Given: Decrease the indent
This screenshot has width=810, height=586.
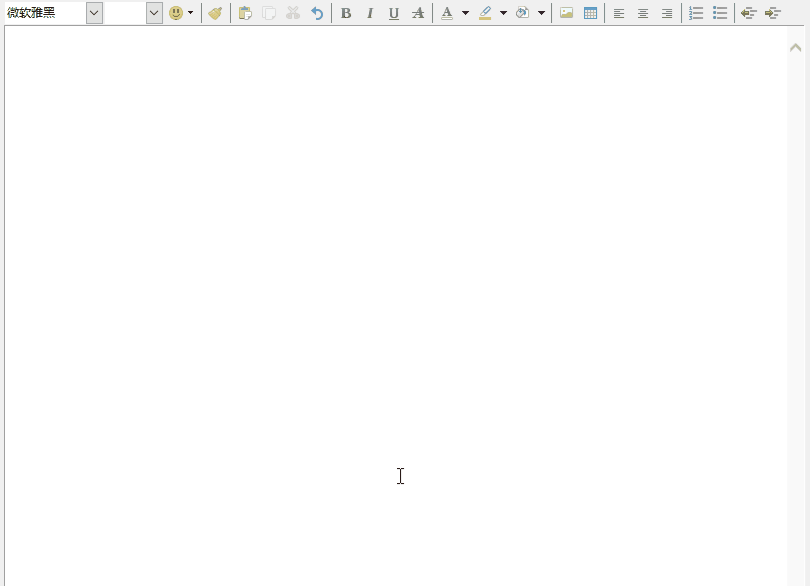Looking at the screenshot, I should point(749,13).
